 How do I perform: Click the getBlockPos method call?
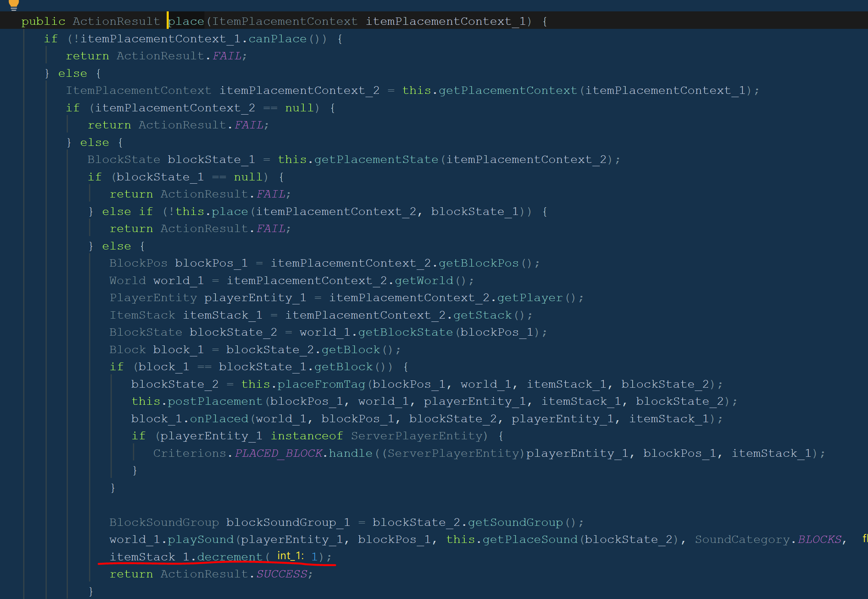click(x=479, y=263)
